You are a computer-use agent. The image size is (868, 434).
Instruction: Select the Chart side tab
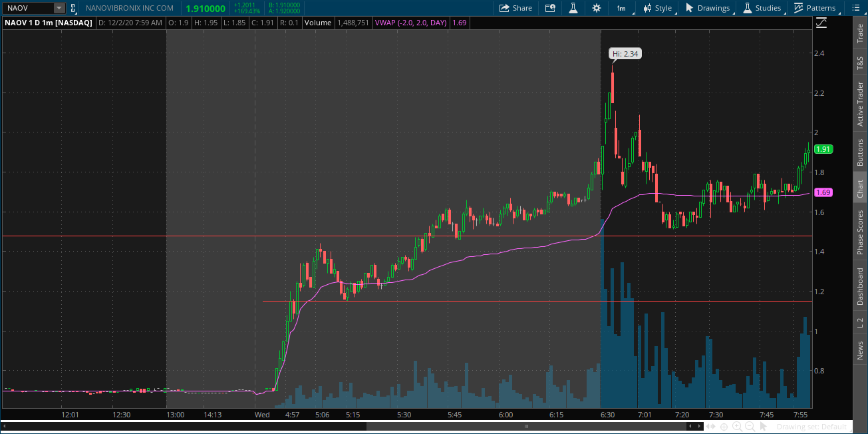(x=860, y=188)
